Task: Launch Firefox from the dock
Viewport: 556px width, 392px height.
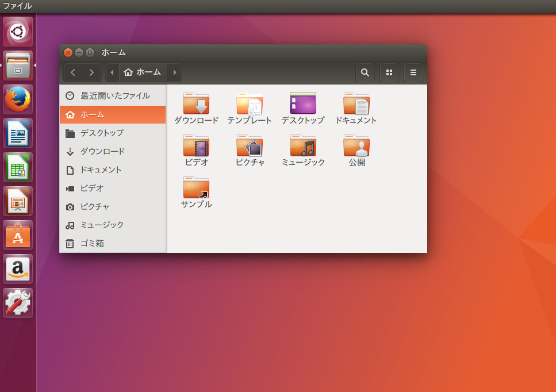Action: [18, 99]
